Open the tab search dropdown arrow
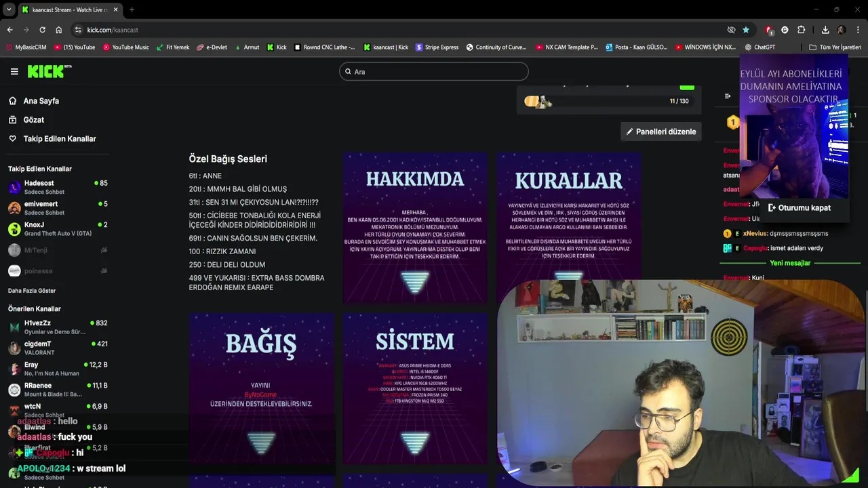This screenshot has width=868, height=488. click(8, 9)
